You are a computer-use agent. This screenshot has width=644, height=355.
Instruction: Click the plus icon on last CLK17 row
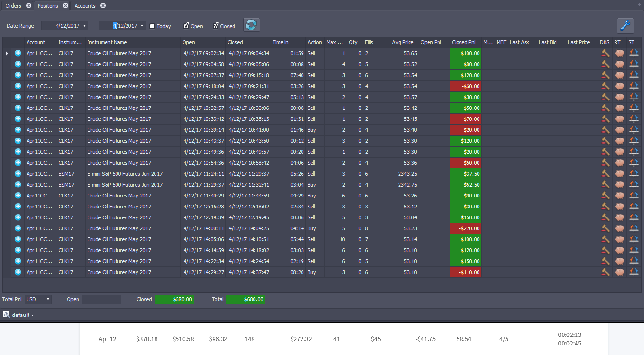(x=18, y=272)
